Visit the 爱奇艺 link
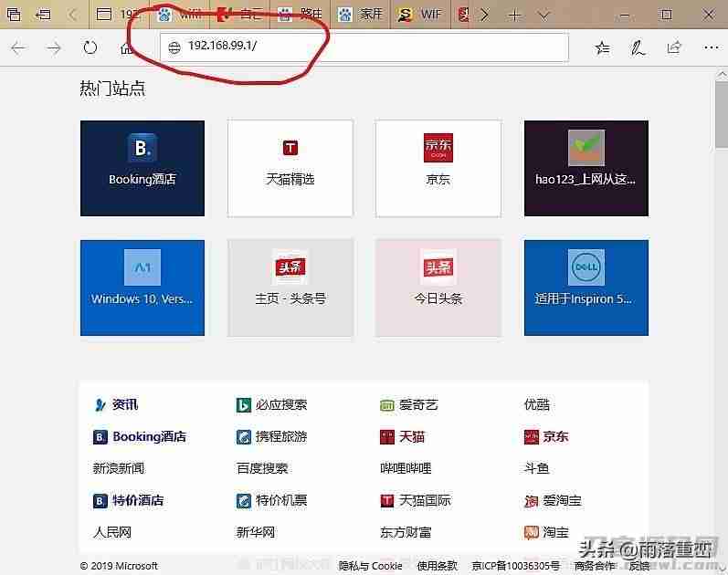 click(418, 404)
